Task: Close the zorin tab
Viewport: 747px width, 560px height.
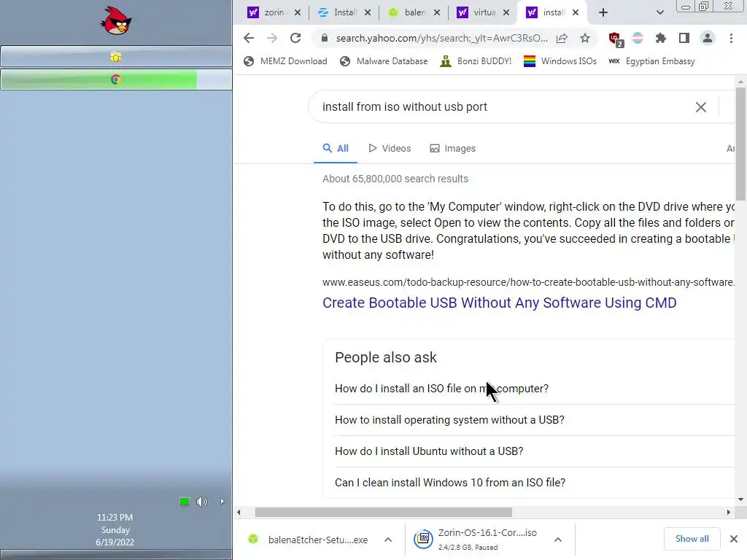Action: tap(298, 12)
